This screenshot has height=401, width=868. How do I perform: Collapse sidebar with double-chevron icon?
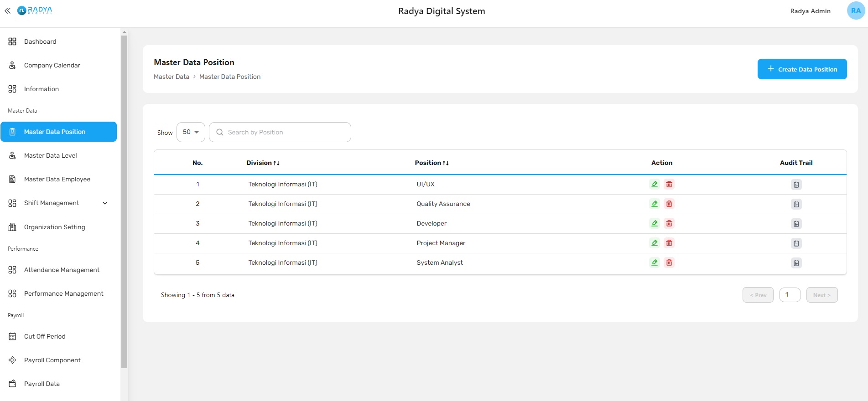point(7,10)
